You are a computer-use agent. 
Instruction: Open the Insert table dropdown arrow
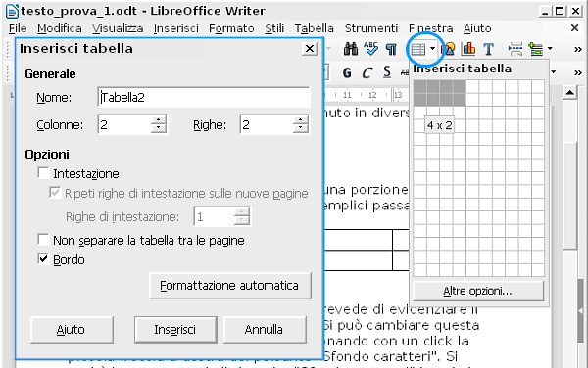432,49
